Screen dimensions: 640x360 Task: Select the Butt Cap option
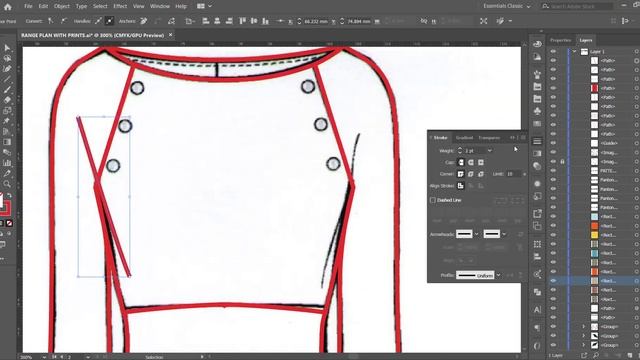pyautogui.click(x=461, y=162)
